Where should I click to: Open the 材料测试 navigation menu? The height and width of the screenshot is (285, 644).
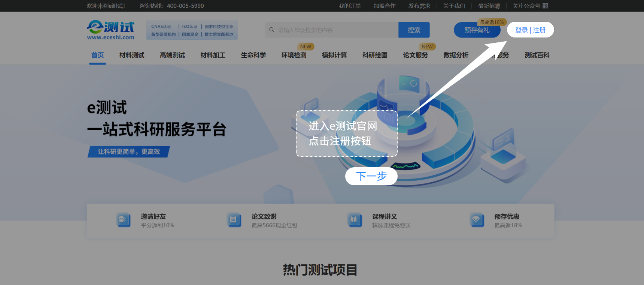pyautogui.click(x=132, y=55)
